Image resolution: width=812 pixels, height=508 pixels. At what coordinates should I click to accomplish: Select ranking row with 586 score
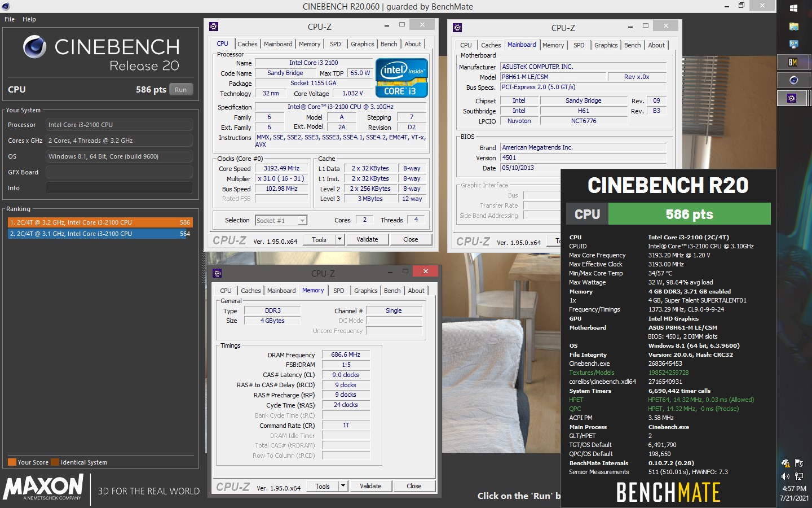point(100,222)
